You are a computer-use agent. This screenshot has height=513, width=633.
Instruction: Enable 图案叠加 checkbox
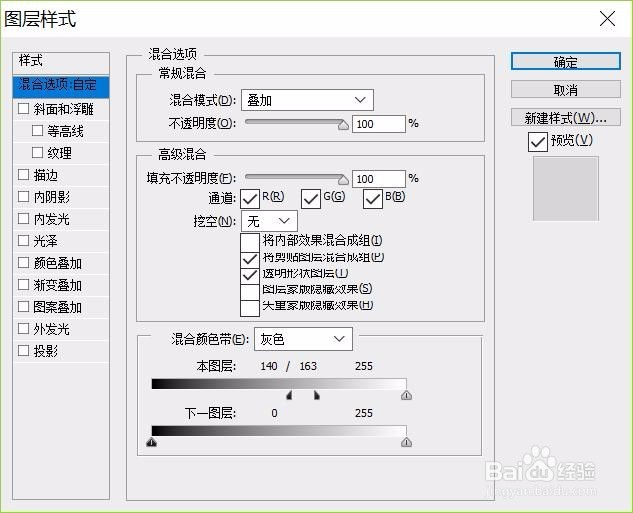23,306
